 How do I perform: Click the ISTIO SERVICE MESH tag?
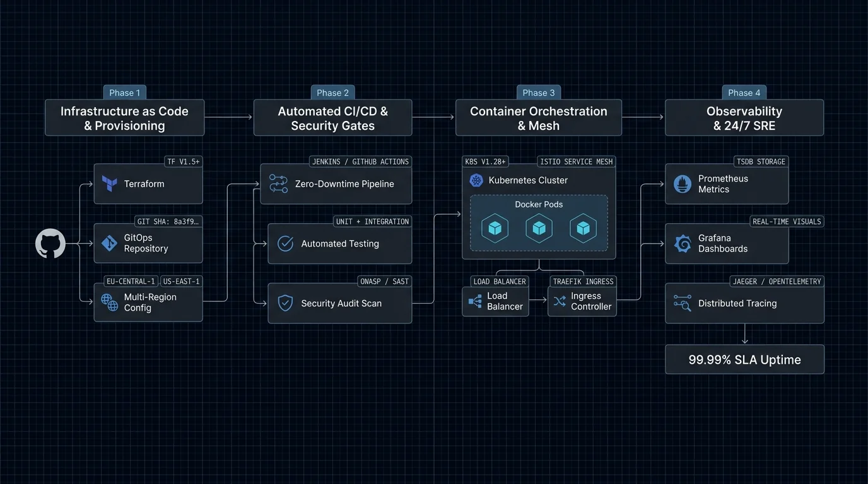click(577, 162)
